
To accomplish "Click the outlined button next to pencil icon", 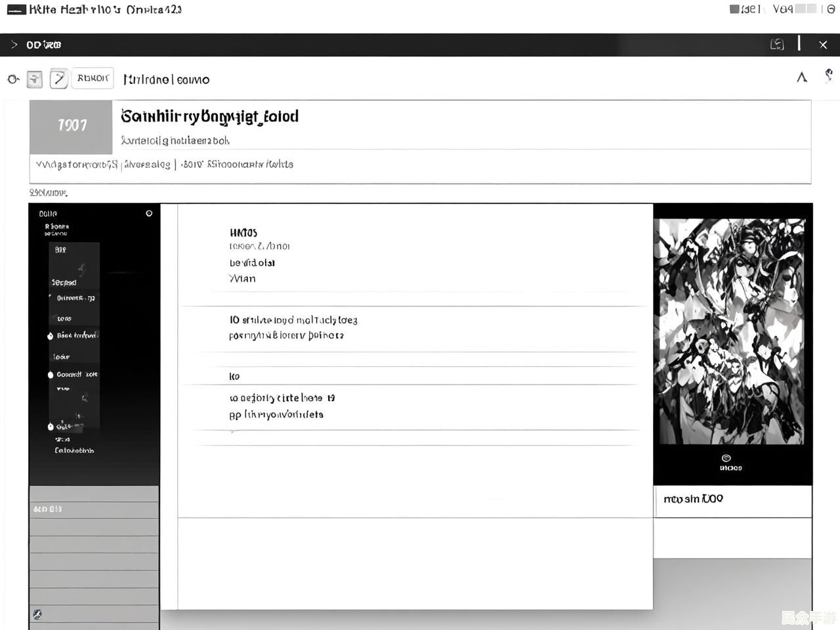I will pos(93,78).
